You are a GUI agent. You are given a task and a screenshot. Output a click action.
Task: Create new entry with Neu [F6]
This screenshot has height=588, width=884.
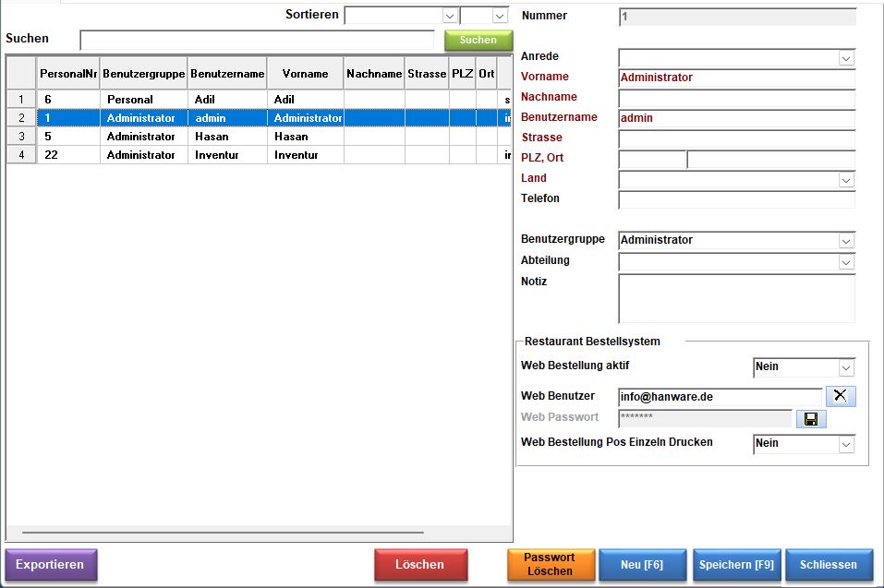point(643,565)
